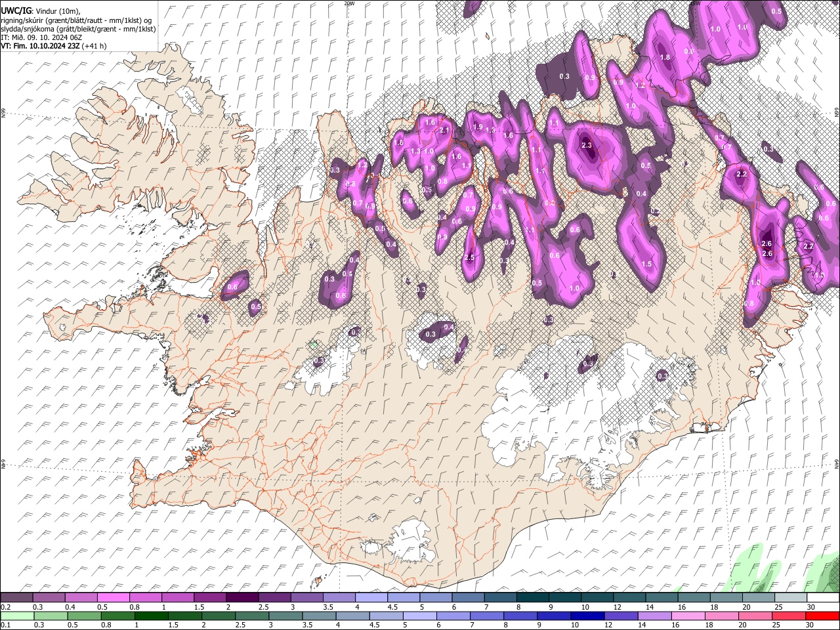Image resolution: width=840 pixels, height=630 pixels.
Task: Click the periwinkle 4–4.5 swatch in upper legend row
Action: point(371,598)
